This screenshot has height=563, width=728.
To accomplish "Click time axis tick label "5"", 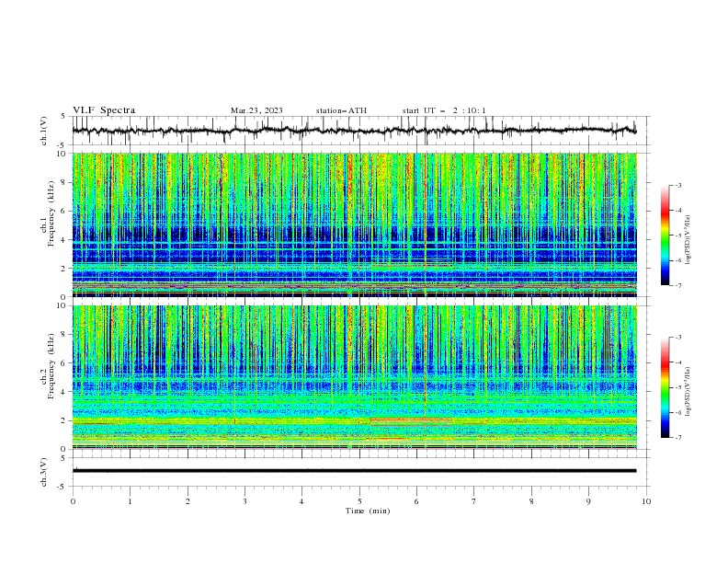I will click(x=359, y=501).
